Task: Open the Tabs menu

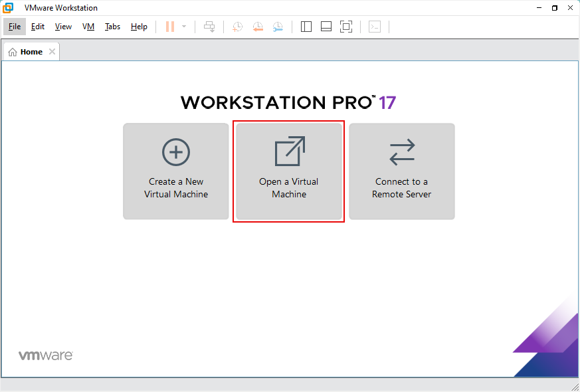Action: click(112, 27)
